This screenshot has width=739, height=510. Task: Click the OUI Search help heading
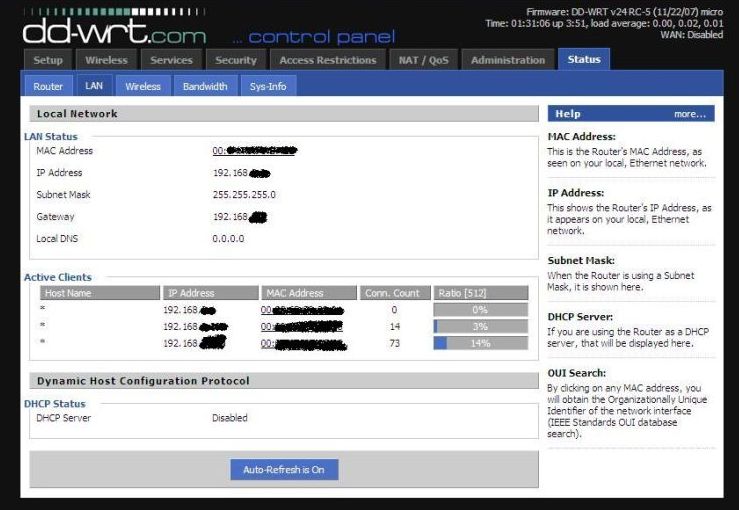pos(576,373)
